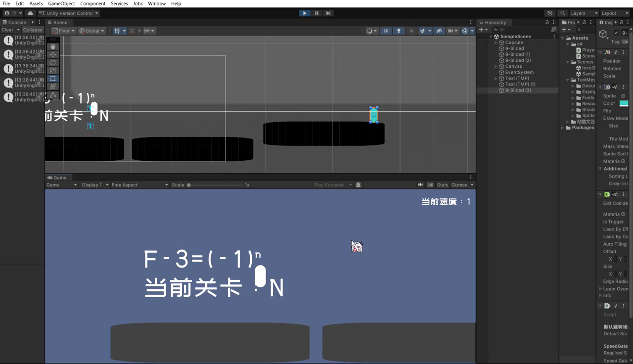Select the Move tool in Scene view
The height and width of the screenshot is (364, 633).
pyautogui.click(x=53, y=55)
